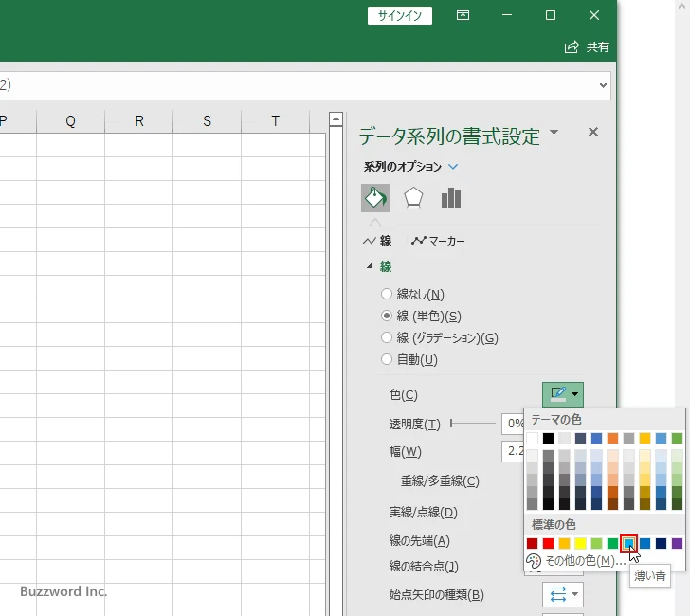Maximize the Excel window

pos(550,15)
